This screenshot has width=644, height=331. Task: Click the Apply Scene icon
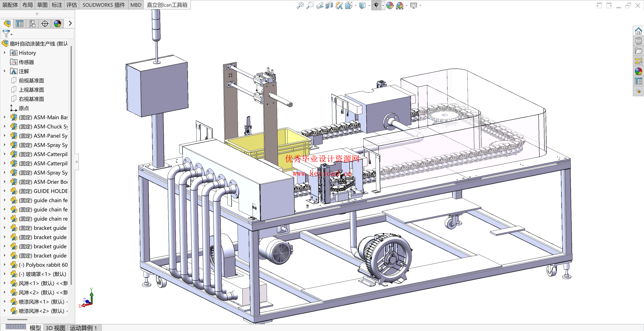400,5
